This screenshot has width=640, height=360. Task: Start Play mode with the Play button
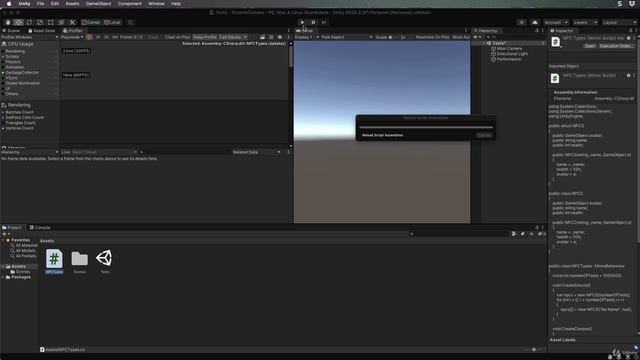302,22
